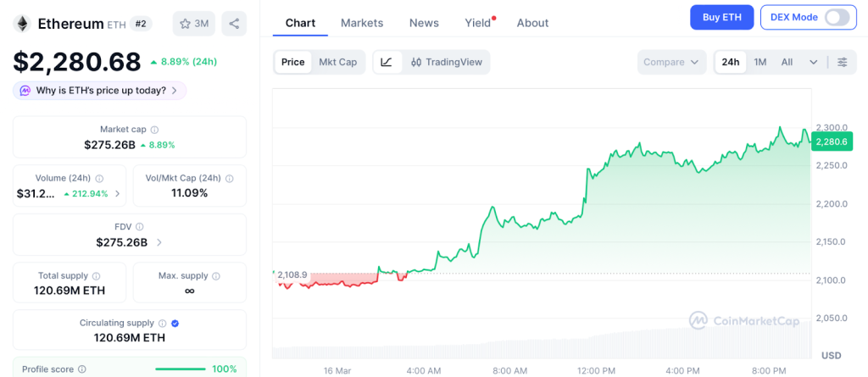The height and width of the screenshot is (377, 868).
Task: Open "Why is ETH's price up today?" link
Action: coord(100,91)
